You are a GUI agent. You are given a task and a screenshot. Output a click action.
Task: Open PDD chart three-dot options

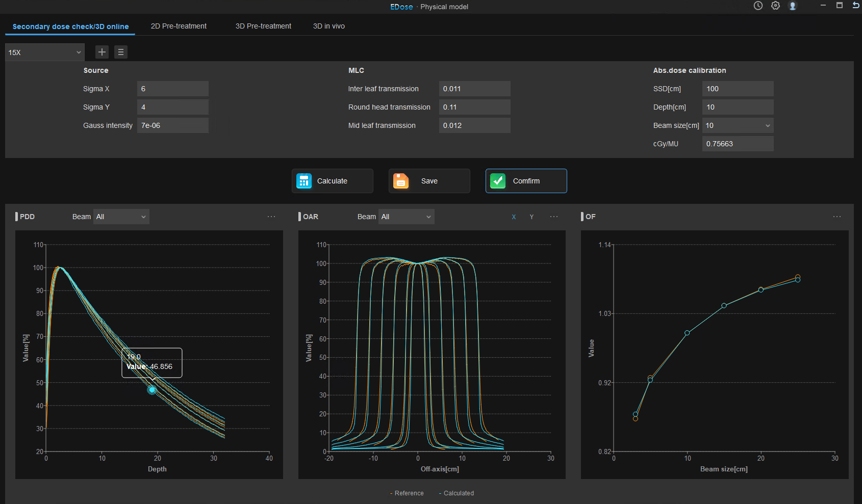[271, 217]
